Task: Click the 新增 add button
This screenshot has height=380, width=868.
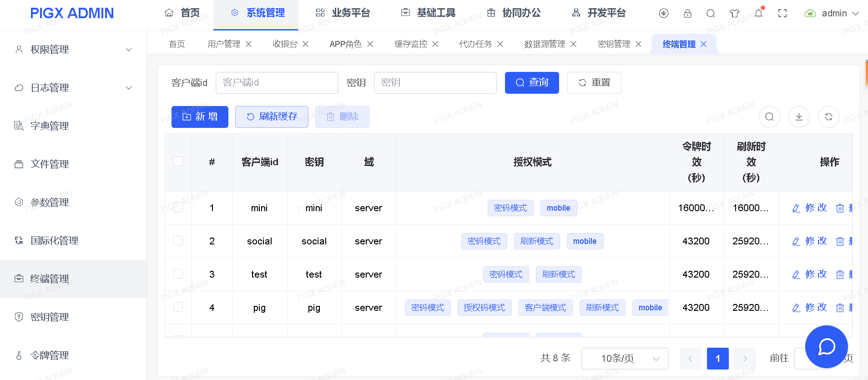Action: click(x=200, y=117)
